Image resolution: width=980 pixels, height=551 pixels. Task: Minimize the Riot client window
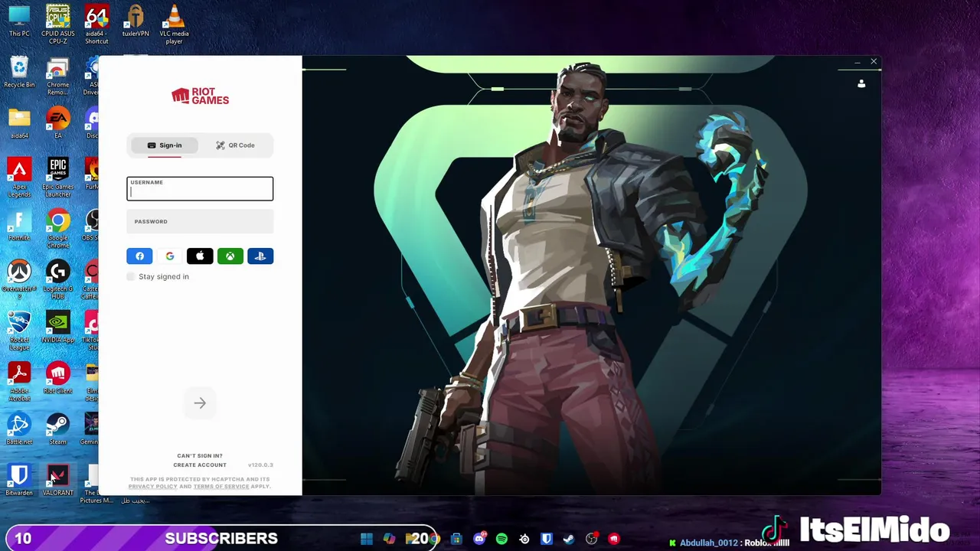coord(857,62)
